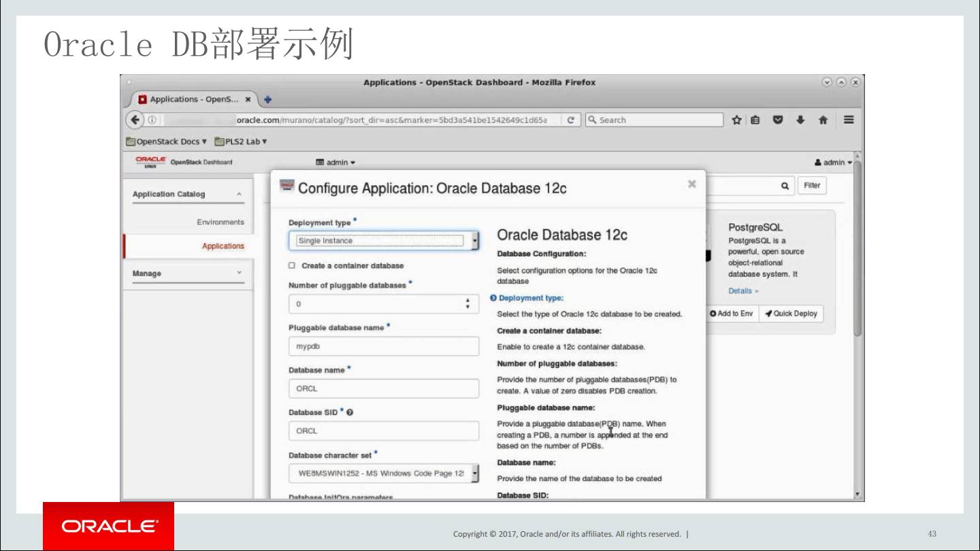
Task: Open the downloads arrow icon
Action: 800,120
